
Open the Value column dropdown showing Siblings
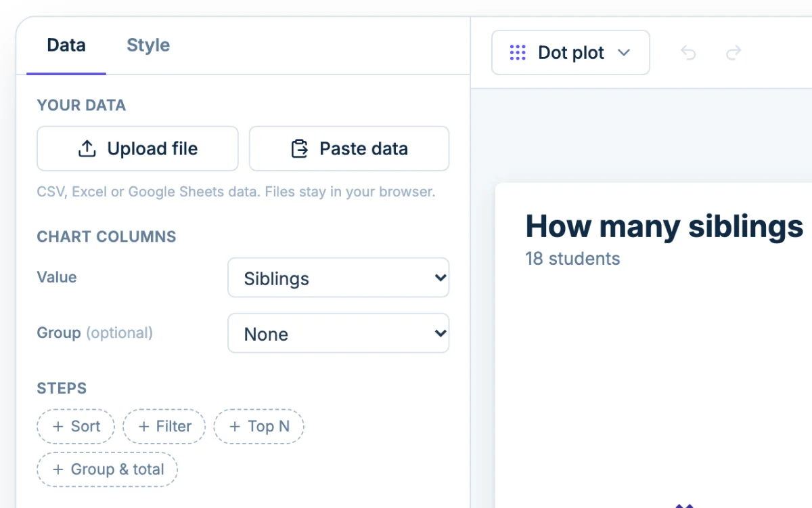(338, 278)
